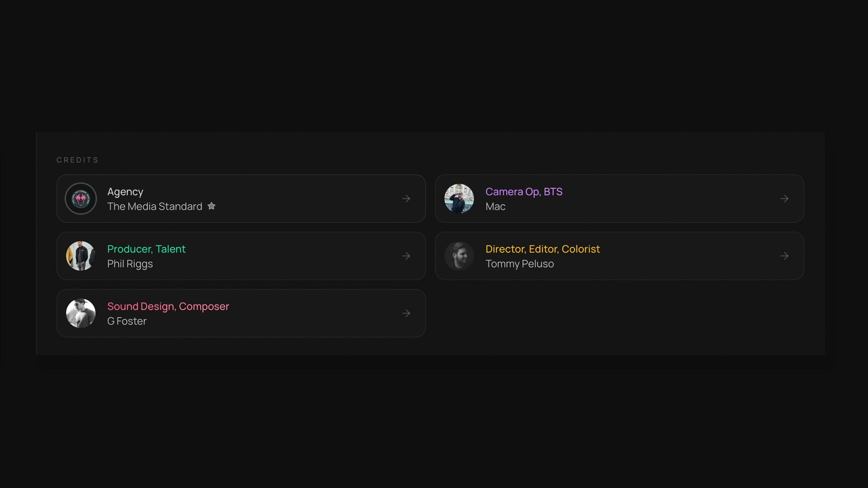Expand the Director, Editor, Colorist credit card
The width and height of the screenshot is (868, 488).
(619, 256)
